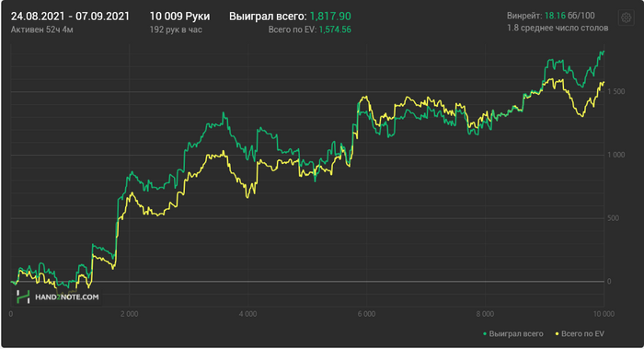Screen dimensions: 644x349
Task: Click the y-axis label 500
Action: click(614, 218)
